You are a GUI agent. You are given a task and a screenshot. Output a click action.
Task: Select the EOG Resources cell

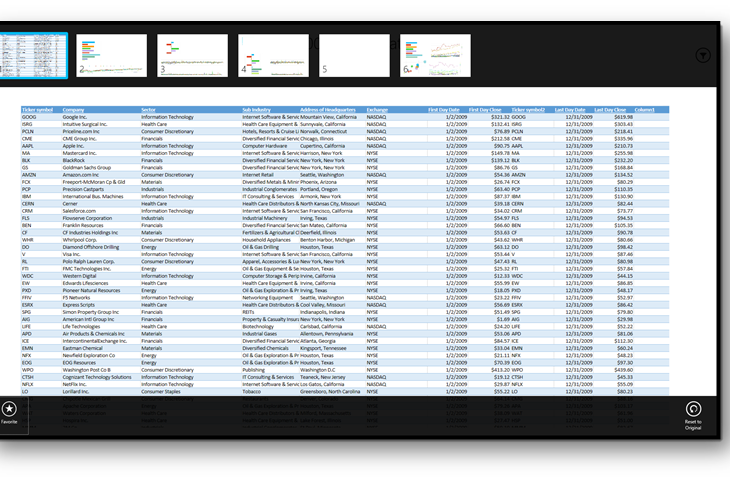click(x=79, y=362)
